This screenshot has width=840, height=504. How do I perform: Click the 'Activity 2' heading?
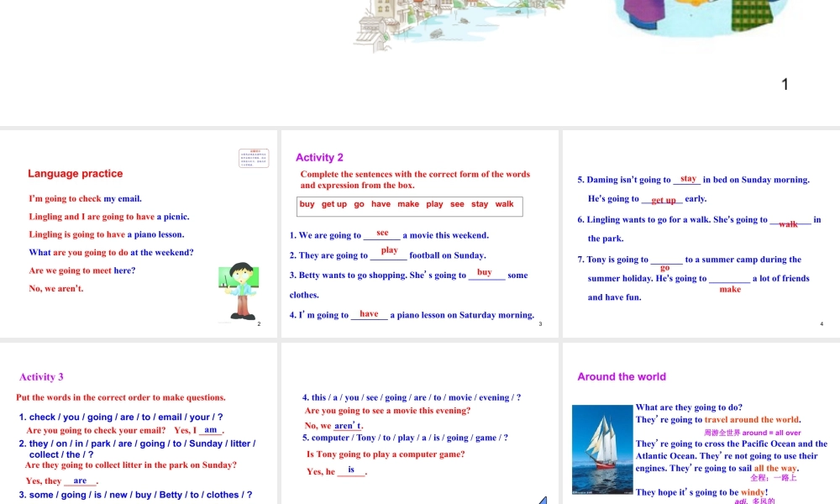click(x=319, y=157)
